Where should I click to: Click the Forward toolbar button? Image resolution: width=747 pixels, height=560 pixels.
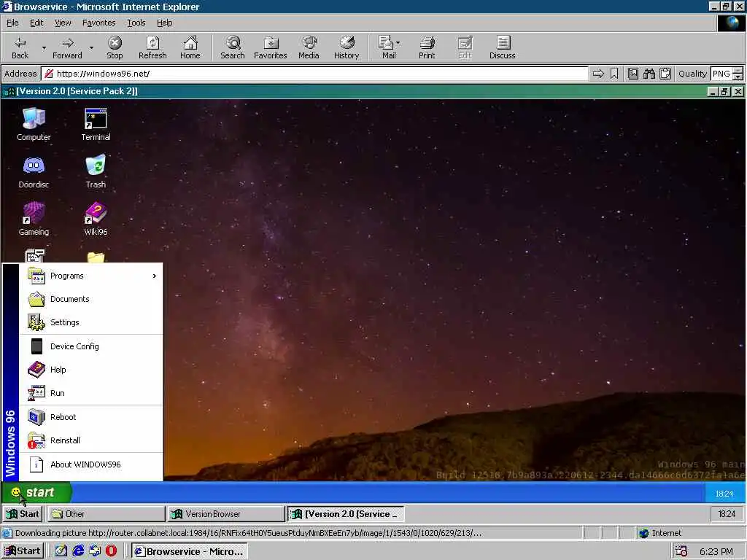click(67, 47)
